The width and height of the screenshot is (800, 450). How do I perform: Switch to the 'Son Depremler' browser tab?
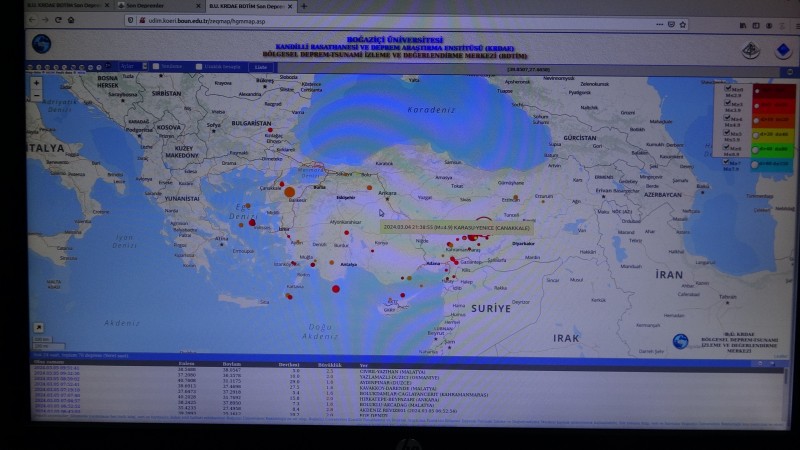click(150, 6)
